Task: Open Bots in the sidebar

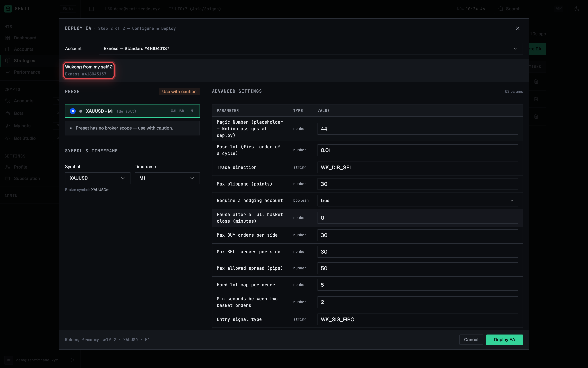Action: tap(19, 113)
